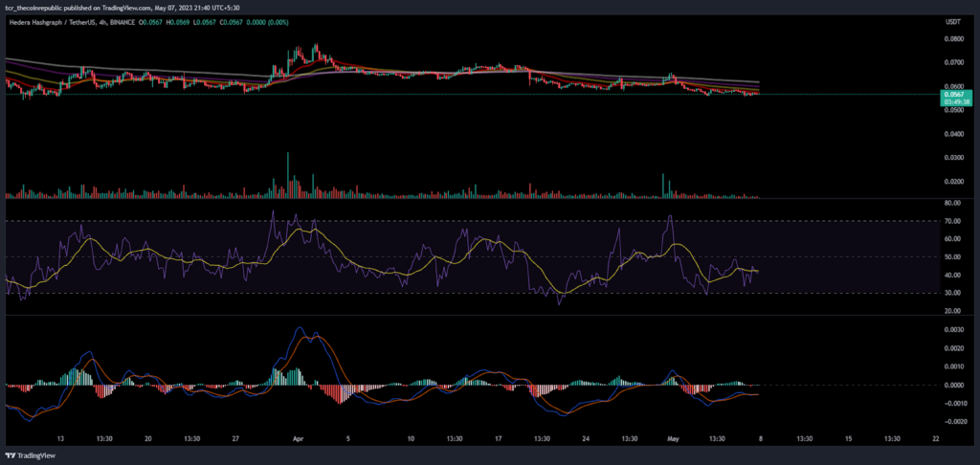
Task: Click the 0.0800 price axis label
Action: tap(954, 38)
